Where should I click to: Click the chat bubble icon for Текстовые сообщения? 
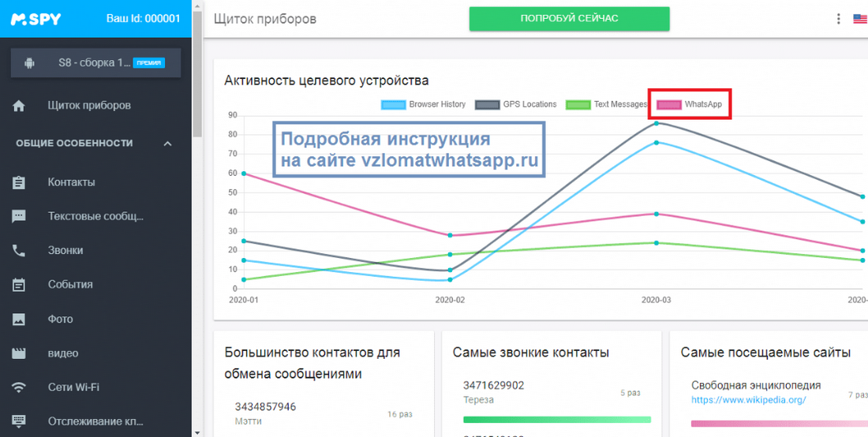click(x=19, y=216)
